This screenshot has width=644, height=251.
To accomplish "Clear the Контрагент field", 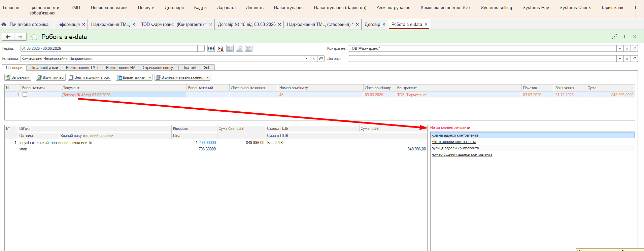I will point(627,48).
